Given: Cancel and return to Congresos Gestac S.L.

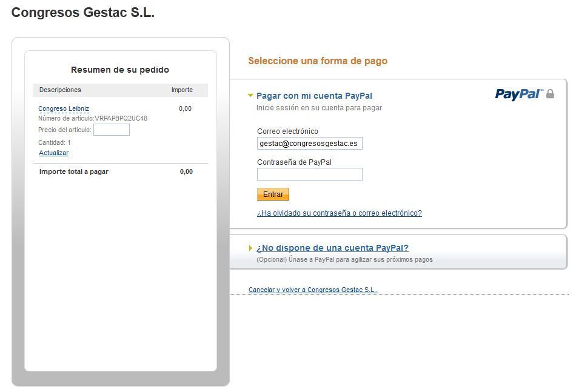Looking at the screenshot, I should 313,290.
